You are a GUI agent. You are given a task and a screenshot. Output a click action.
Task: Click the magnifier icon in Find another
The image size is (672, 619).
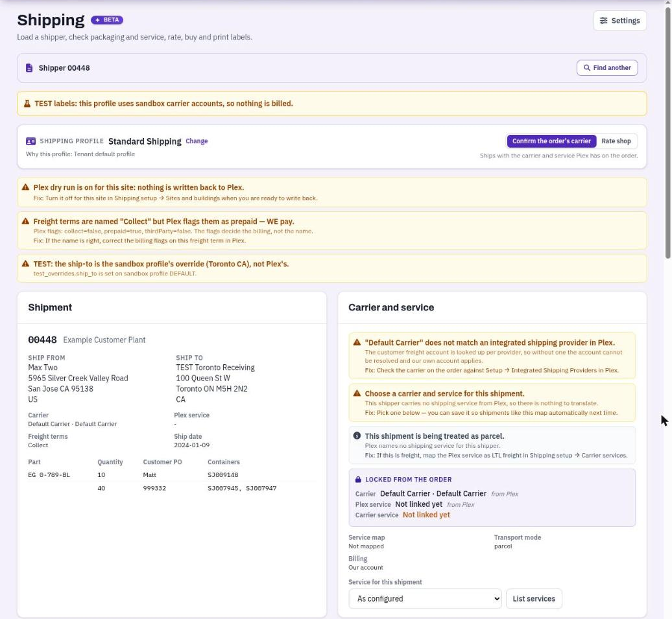point(587,67)
